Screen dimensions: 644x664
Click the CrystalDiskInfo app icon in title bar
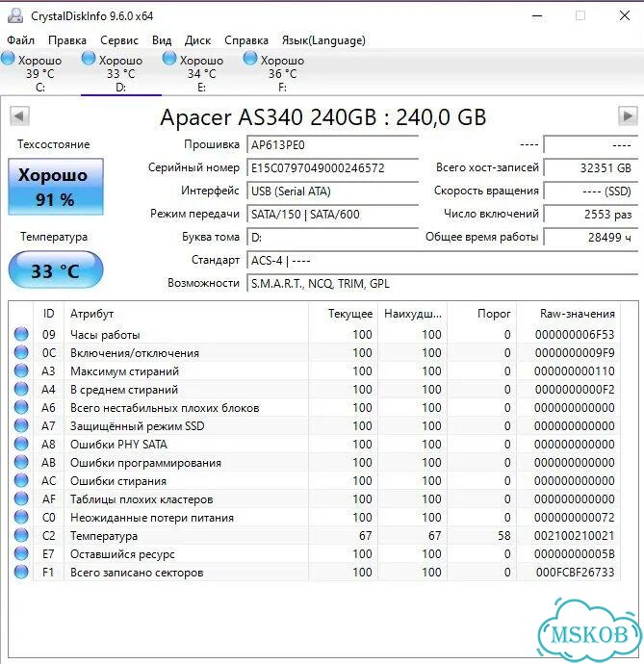coord(15,15)
